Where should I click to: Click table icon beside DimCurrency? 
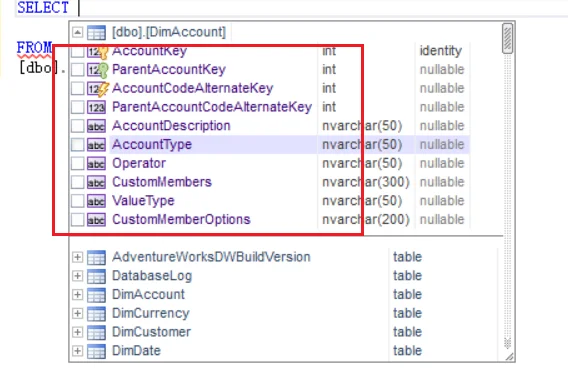point(96,314)
